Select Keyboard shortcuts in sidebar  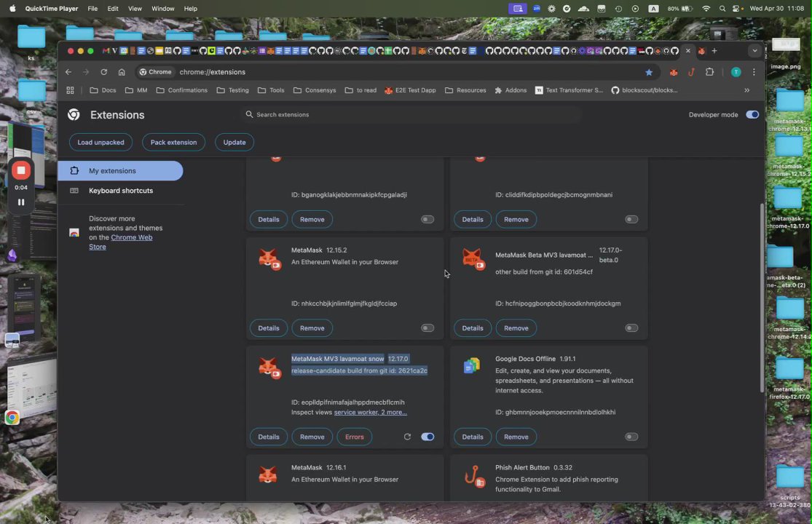coord(120,191)
